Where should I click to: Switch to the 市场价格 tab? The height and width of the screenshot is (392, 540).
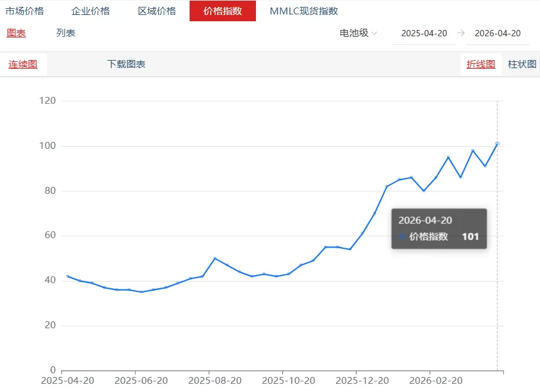click(27, 11)
